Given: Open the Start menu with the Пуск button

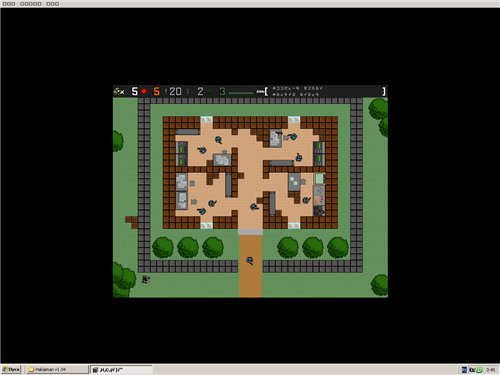Looking at the screenshot, I should click(11, 369).
